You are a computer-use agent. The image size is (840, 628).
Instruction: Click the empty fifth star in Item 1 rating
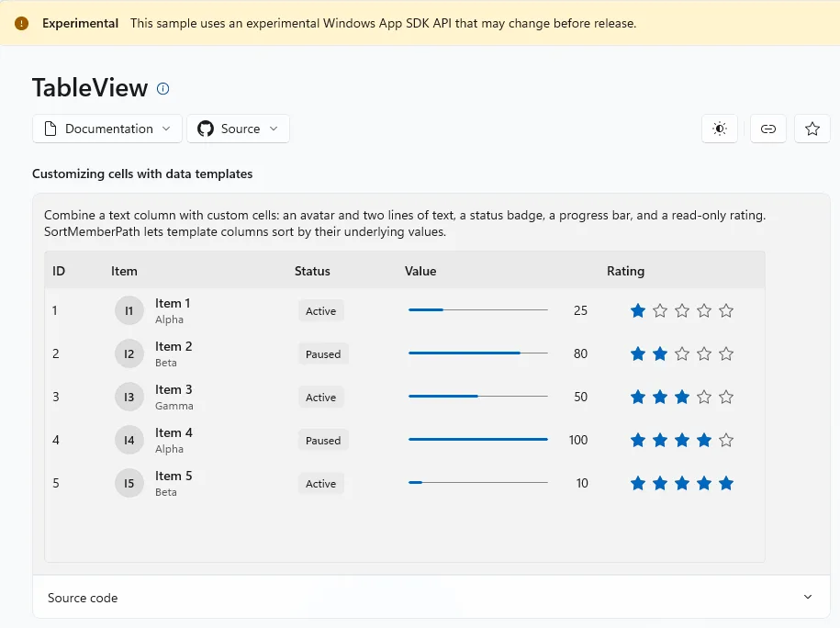click(726, 310)
